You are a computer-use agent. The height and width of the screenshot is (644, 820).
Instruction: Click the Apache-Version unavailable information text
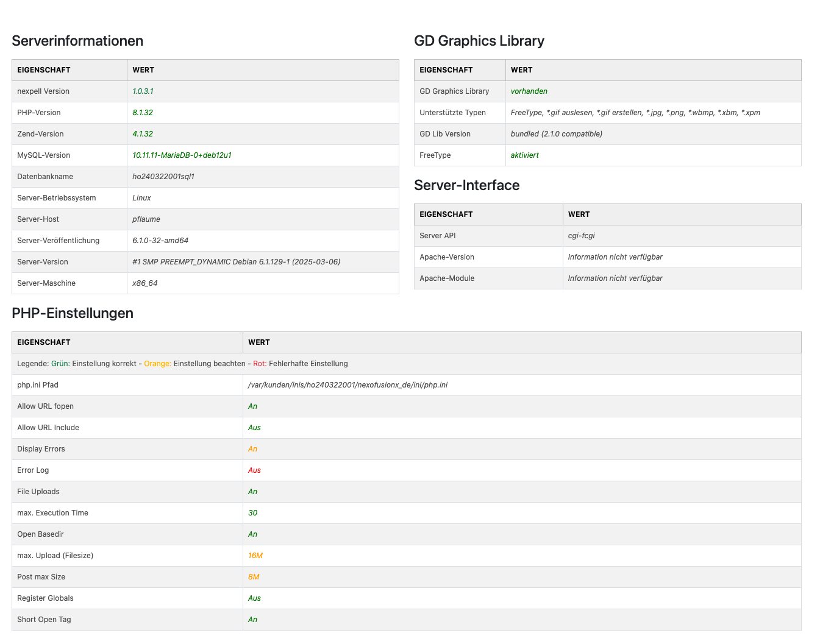click(x=615, y=257)
